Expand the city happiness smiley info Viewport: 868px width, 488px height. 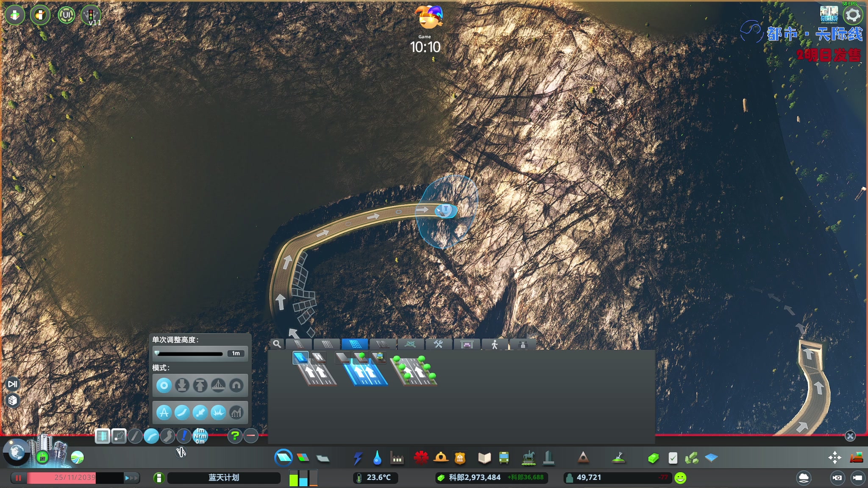click(680, 478)
